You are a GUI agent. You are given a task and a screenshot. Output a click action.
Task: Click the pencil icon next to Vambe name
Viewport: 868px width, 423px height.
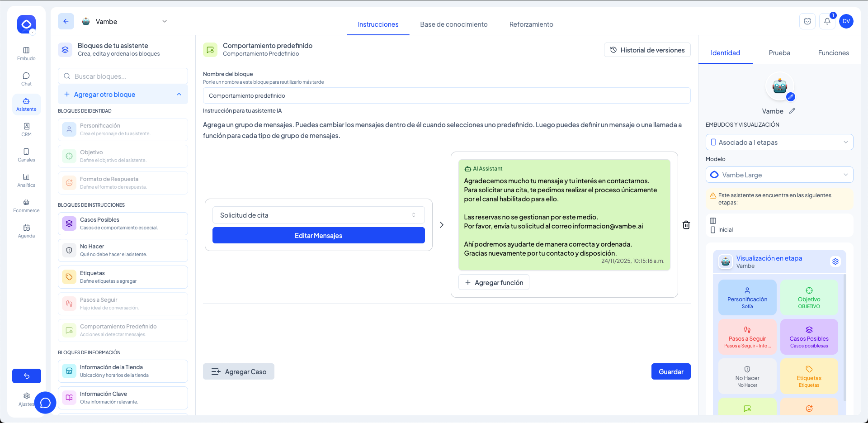(x=792, y=111)
